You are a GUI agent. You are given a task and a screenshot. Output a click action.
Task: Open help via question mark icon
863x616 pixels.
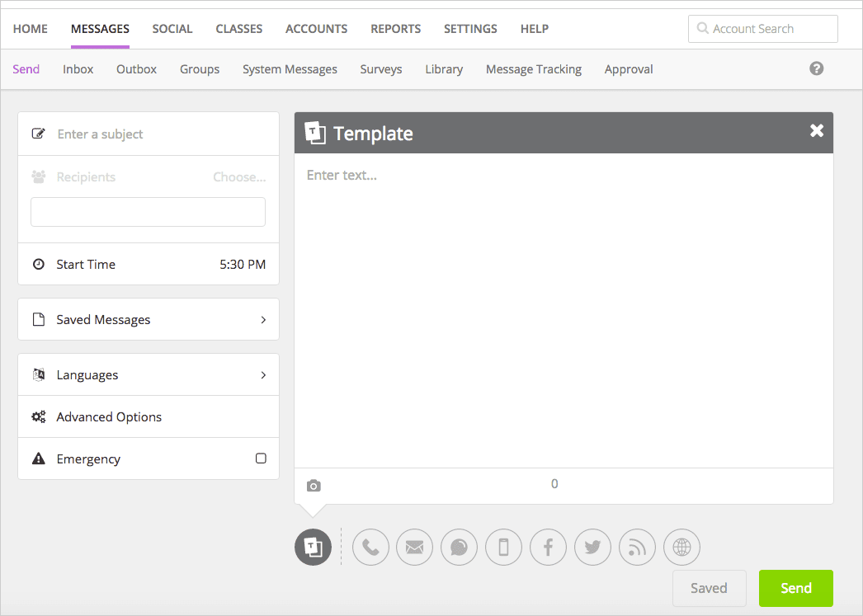click(x=817, y=68)
